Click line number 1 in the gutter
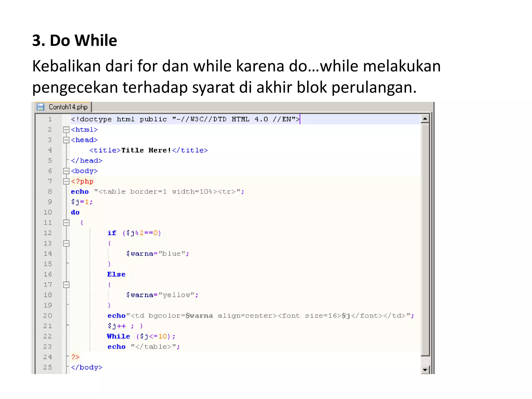Image resolution: width=532 pixels, height=399 pixels. pos(50,119)
